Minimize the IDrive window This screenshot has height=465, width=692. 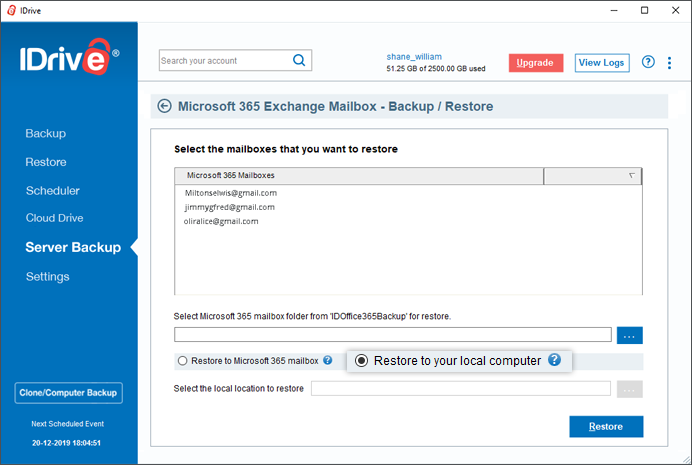point(614,10)
